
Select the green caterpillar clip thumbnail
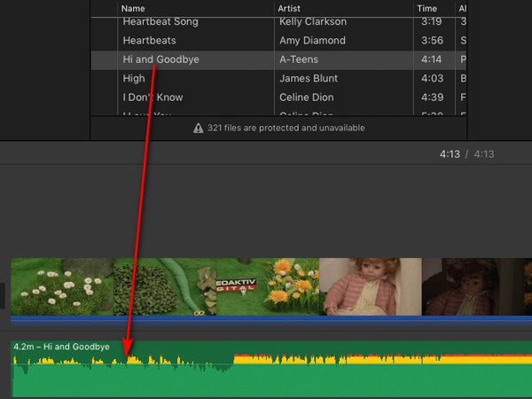[x=165, y=286]
